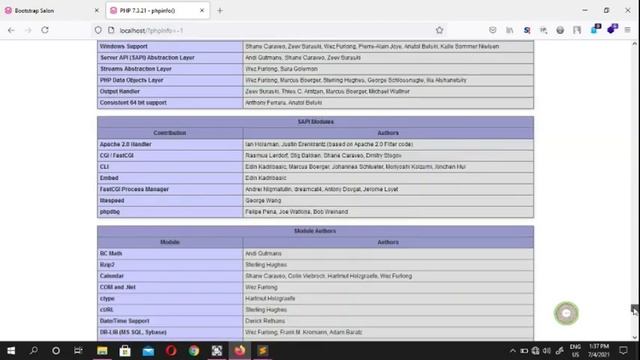
Task: Select the PHP 7.3.21 phpinfo tab
Action: 158,11
